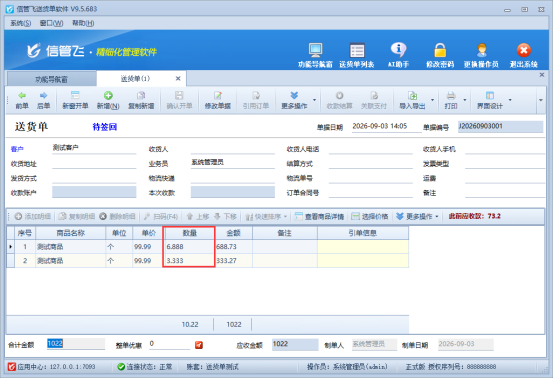Click the 金额 column header
553x378 pixels.
tap(233, 233)
